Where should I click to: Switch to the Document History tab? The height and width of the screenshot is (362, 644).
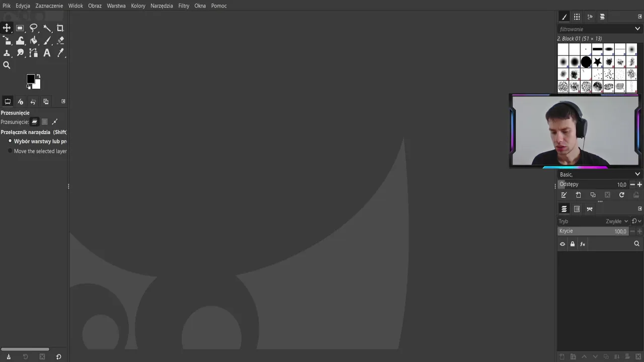click(x=602, y=17)
